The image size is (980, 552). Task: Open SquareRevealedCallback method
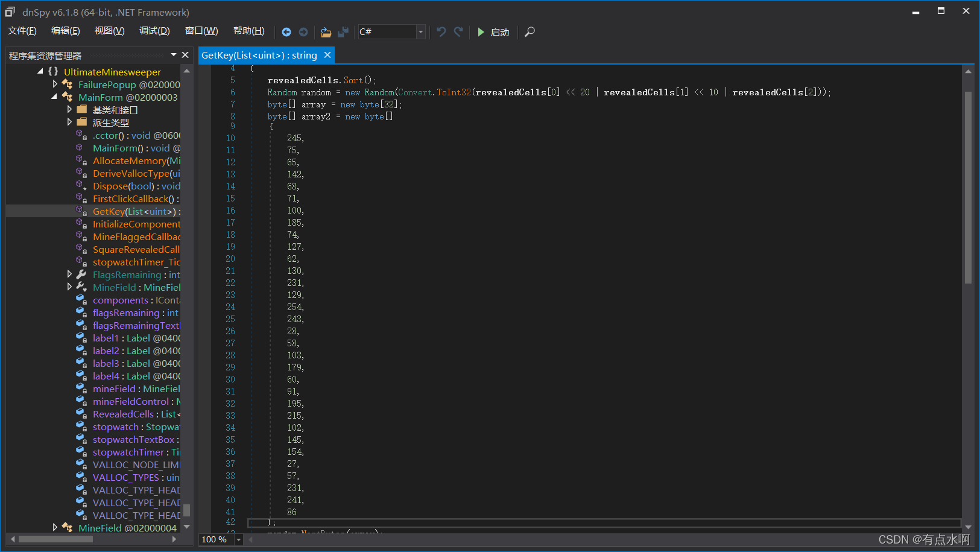[x=136, y=249]
